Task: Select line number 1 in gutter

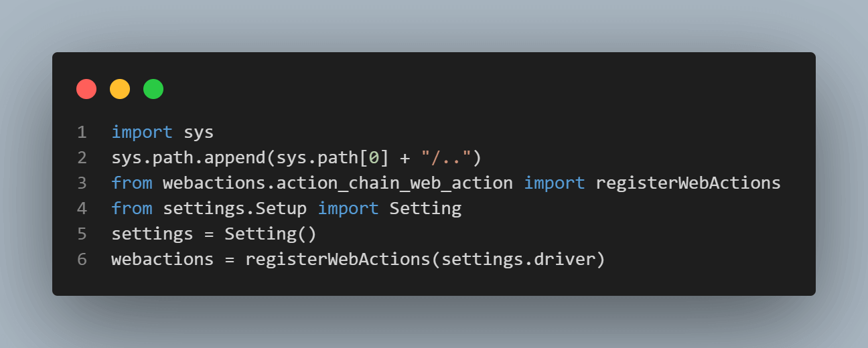Action: pyautogui.click(x=82, y=133)
